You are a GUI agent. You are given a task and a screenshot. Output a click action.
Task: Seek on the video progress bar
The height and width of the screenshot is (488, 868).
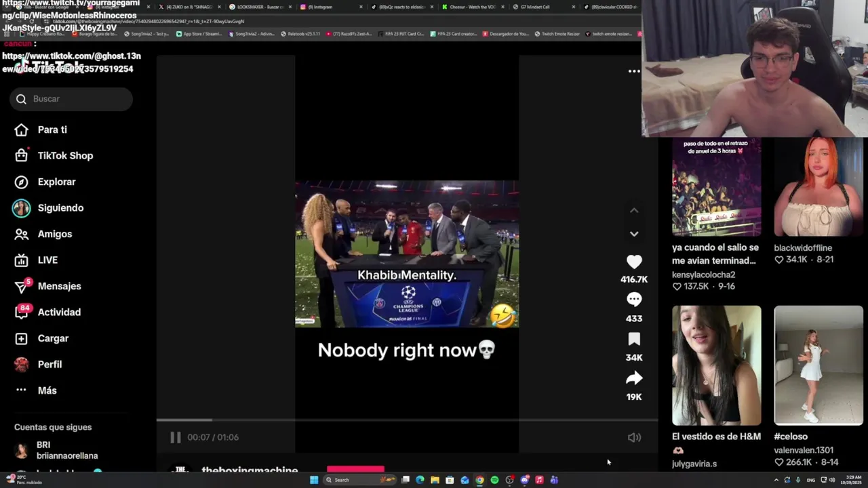pyautogui.click(x=407, y=420)
